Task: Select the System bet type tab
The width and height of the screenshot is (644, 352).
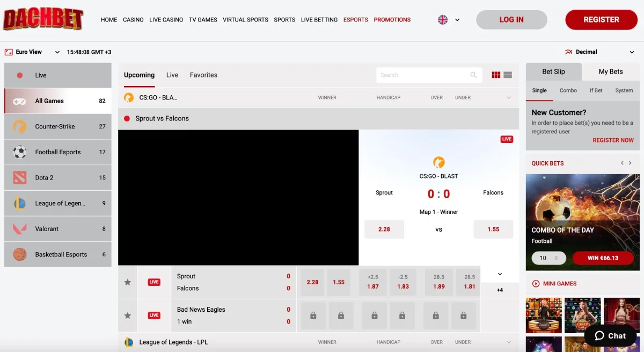Action: coord(624,90)
